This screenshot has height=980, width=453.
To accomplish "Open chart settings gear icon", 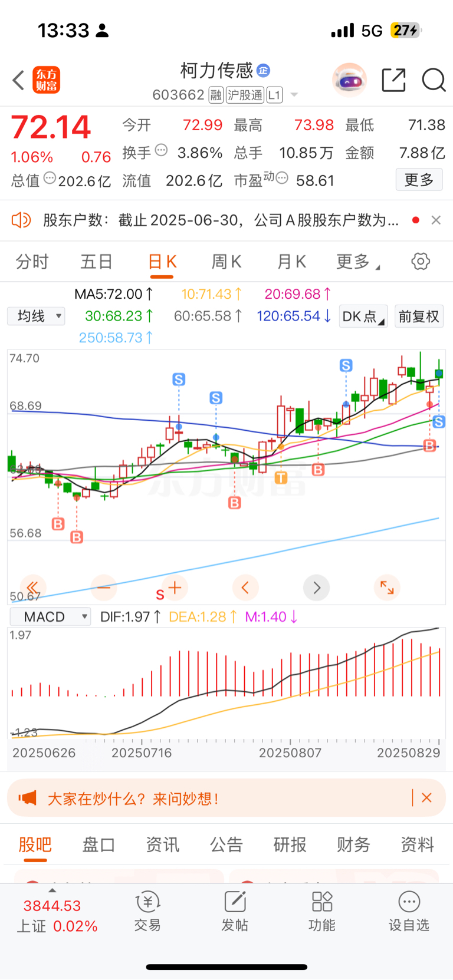I will [421, 261].
